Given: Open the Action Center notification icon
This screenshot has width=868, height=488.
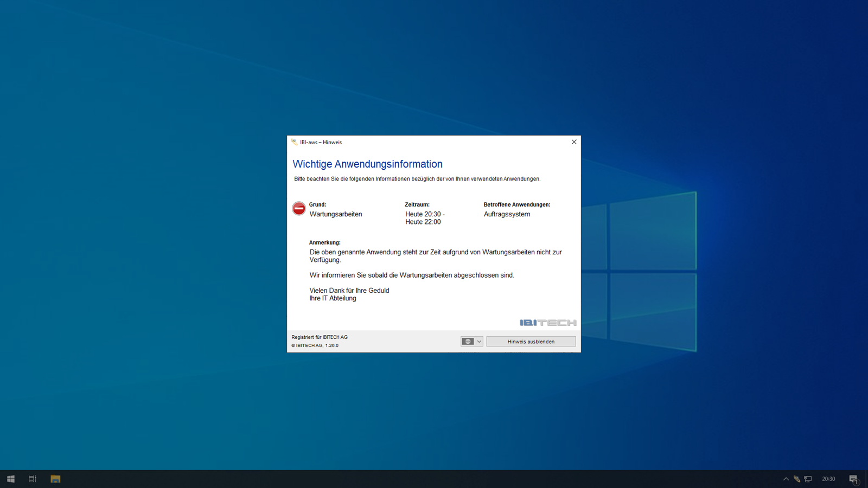Looking at the screenshot, I should (x=853, y=479).
